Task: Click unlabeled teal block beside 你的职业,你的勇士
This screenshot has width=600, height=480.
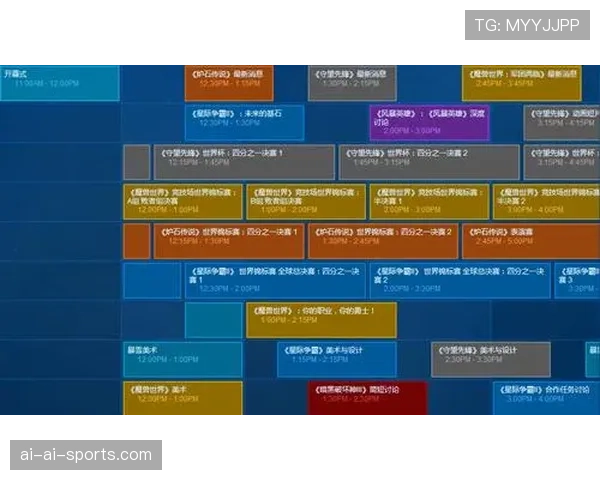Action: [214, 320]
